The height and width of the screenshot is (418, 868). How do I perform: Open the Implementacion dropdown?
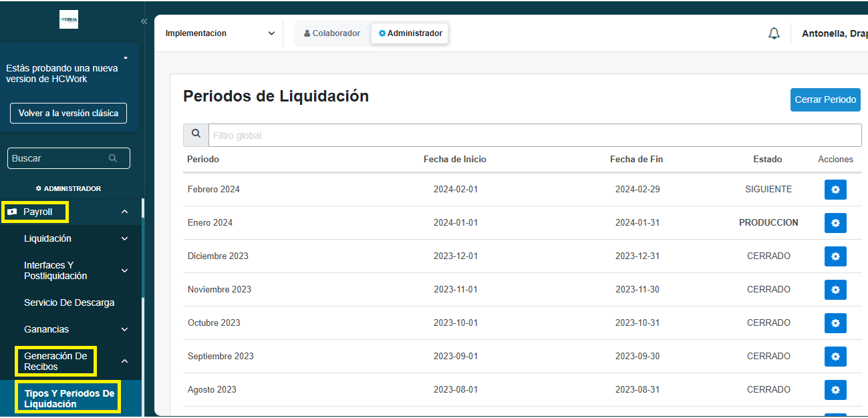point(220,33)
